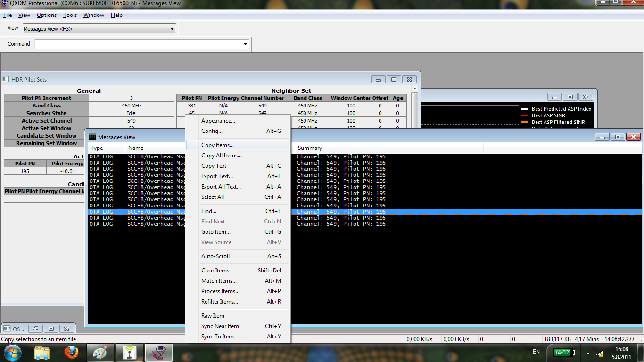Choose Sync Near Item entry
Screen dimensions: 644x362
coord(238,326)
